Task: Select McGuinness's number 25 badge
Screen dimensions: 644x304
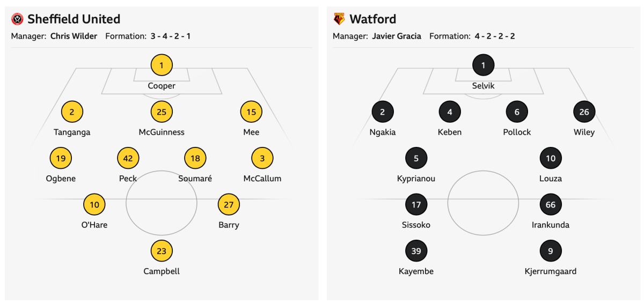Action: click(x=162, y=112)
